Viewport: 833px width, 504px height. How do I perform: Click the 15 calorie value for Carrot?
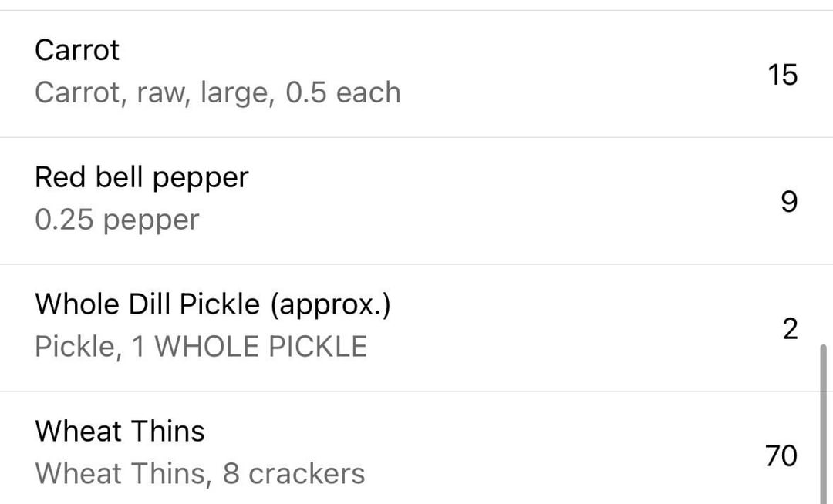click(783, 74)
